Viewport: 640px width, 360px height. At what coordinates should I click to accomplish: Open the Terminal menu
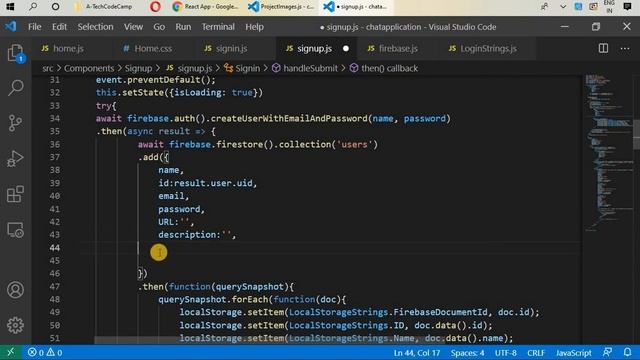(x=218, y=27)
